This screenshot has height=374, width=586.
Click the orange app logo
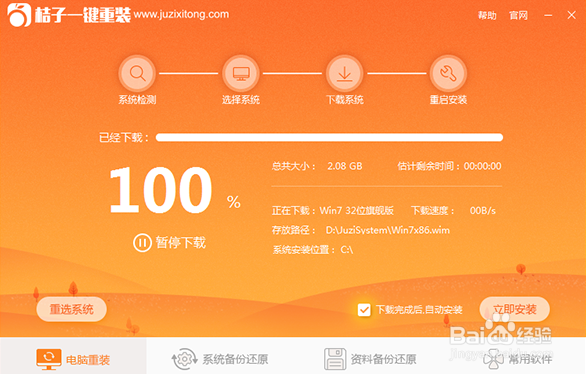pyautogui.click(x=19, y=15)
